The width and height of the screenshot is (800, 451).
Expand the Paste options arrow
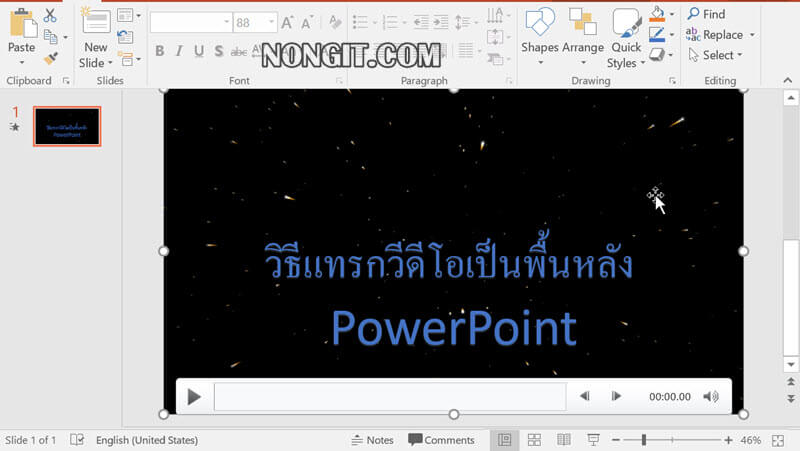tap(21, 62)
